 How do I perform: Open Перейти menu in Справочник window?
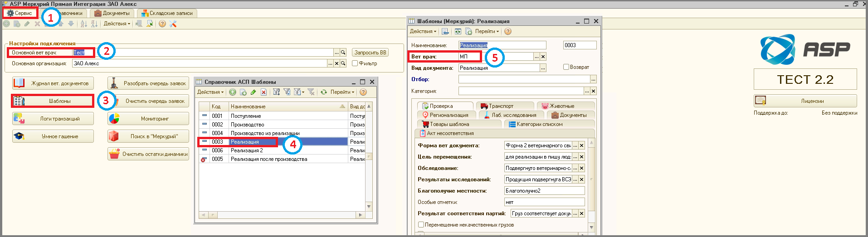pyautogui.click(x=342, y=92)
